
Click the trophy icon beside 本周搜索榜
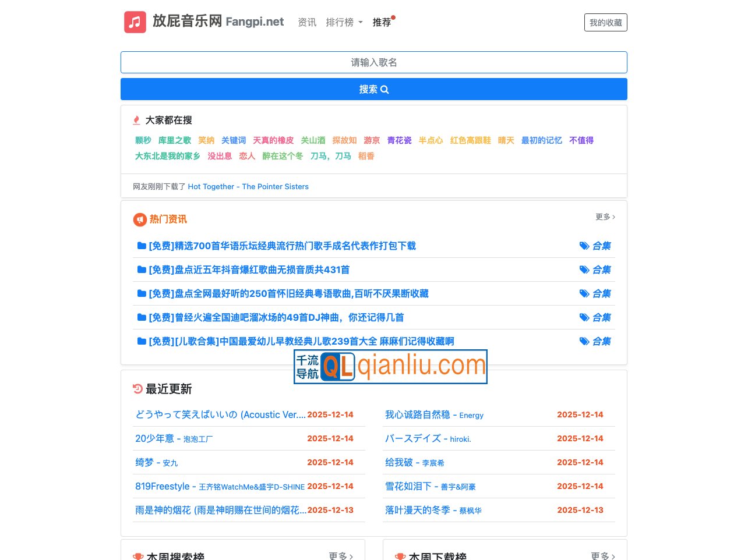tap(138, 557)
